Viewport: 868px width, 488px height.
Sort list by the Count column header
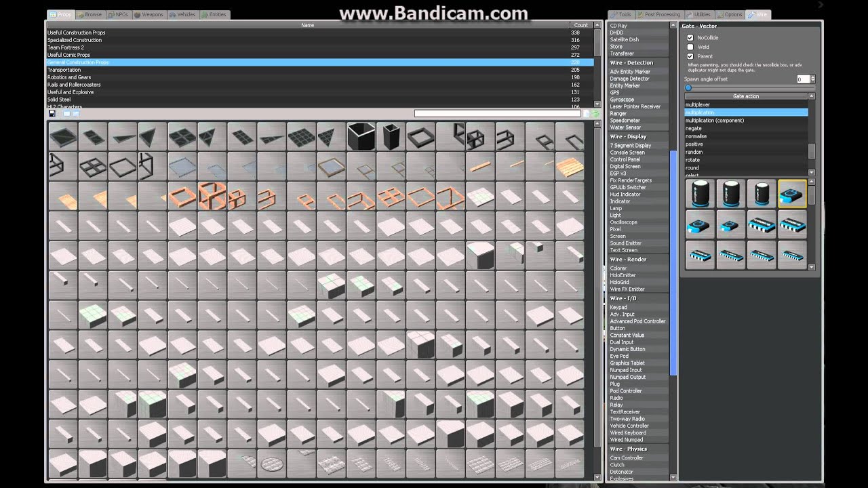(x=581, y=25)
